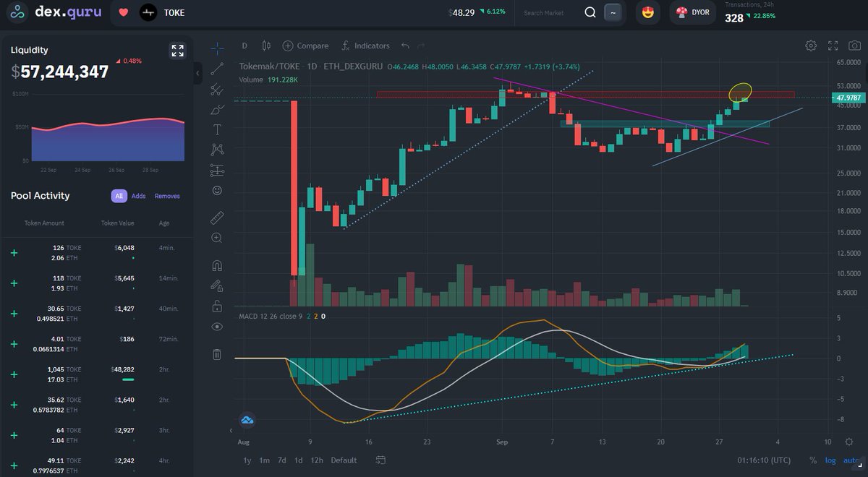Select the brush drawing tool
The image size is (868, 477).
pos(217,110)
